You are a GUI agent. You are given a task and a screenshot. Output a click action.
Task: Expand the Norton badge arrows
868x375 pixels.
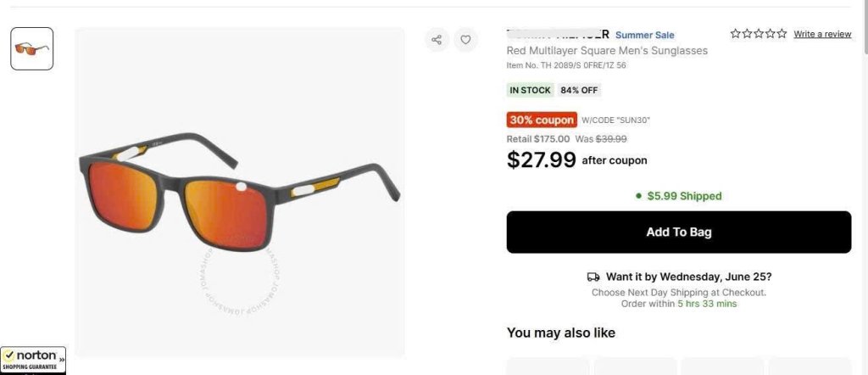pyautogui.click(x=62, y=359)
